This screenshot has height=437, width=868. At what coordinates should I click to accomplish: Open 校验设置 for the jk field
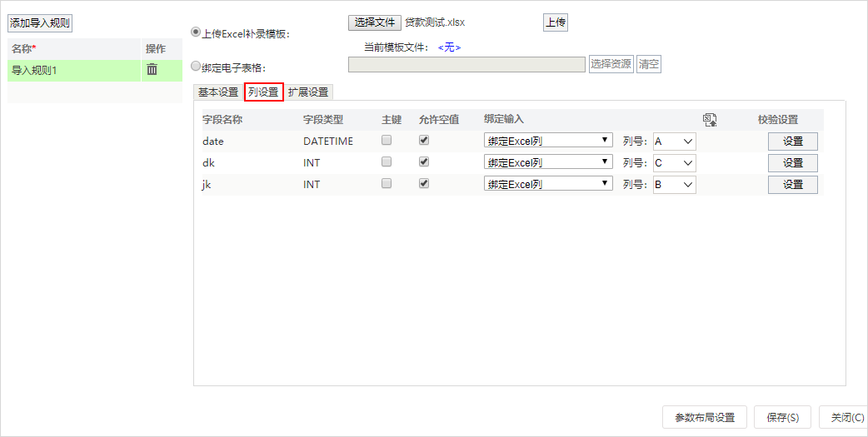[793, 184]
